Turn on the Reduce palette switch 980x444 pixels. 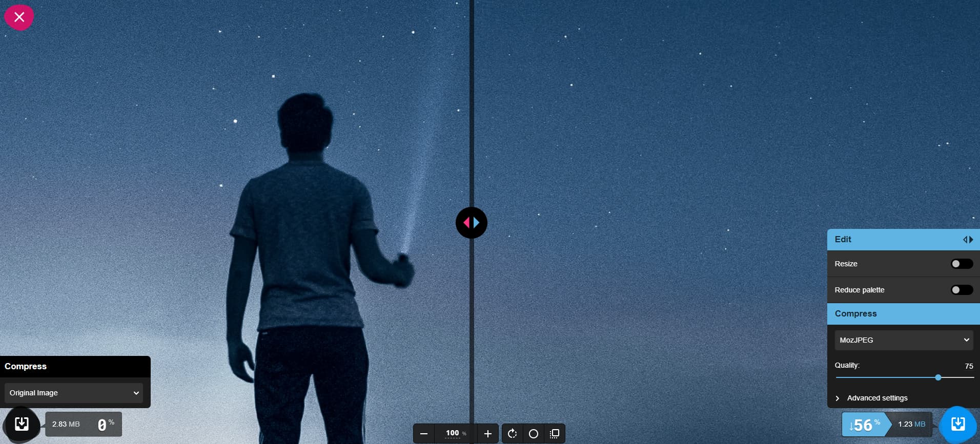tap(962, 290)
